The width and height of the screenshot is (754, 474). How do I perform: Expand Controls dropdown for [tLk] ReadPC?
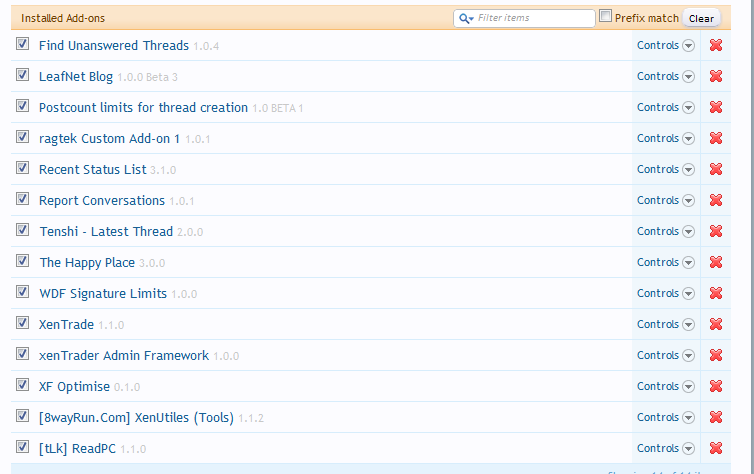666,448
